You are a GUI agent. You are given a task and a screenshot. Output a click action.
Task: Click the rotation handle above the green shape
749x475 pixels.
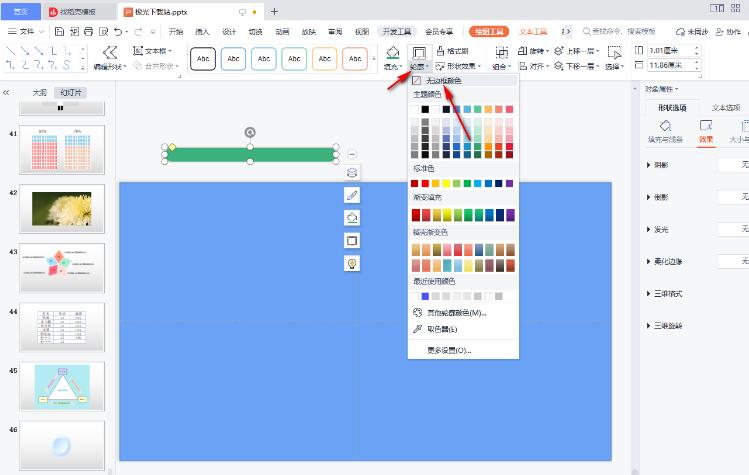coord(249,133)
